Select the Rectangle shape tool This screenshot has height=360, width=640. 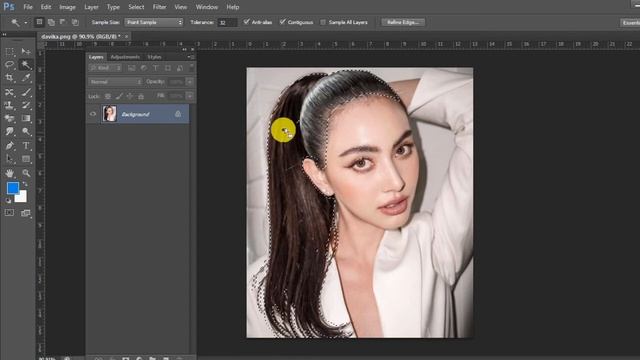pyautogui.click(x=26, y=159)
